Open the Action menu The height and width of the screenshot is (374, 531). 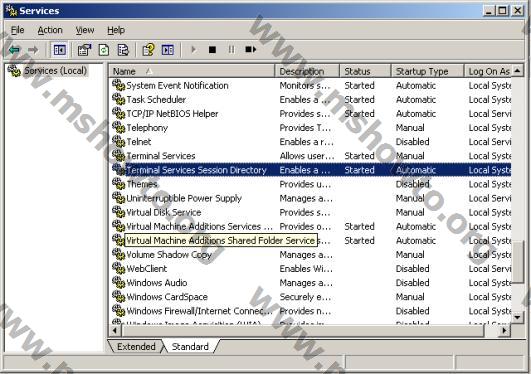click(50, 30)
